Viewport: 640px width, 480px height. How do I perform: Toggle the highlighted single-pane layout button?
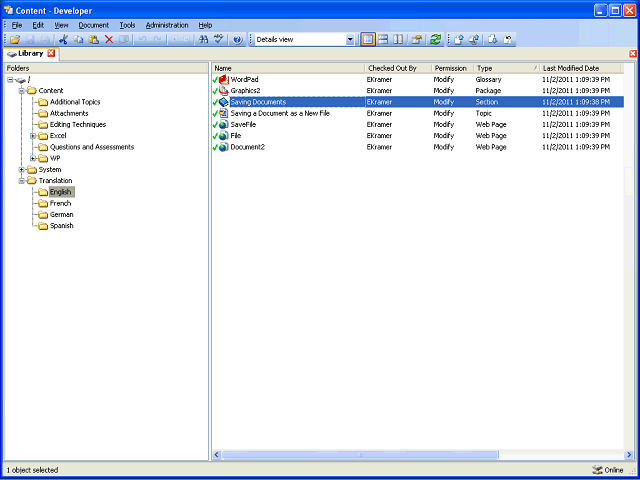(x=368, y=40)
